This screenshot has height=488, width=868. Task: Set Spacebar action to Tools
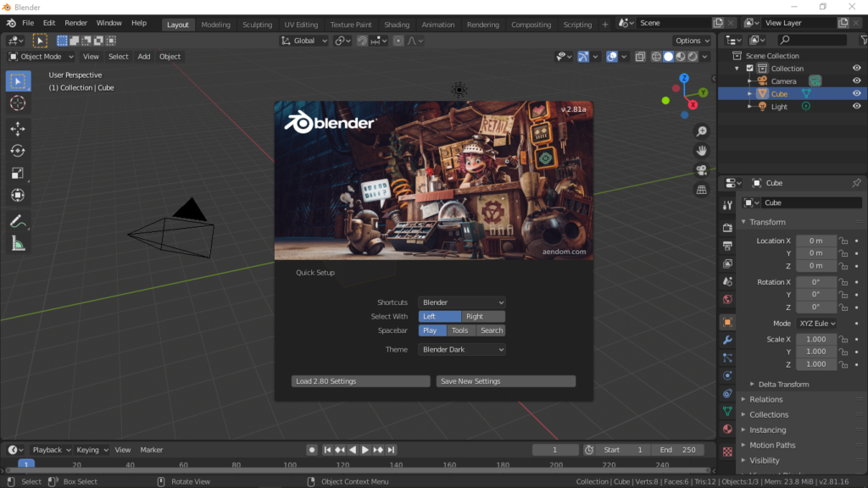(x=459, y=330)
